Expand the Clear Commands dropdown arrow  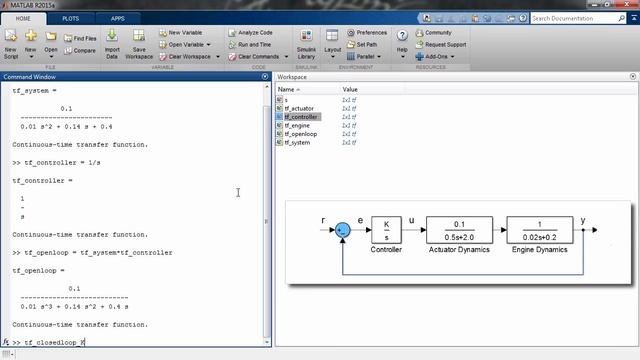point(286,57)
